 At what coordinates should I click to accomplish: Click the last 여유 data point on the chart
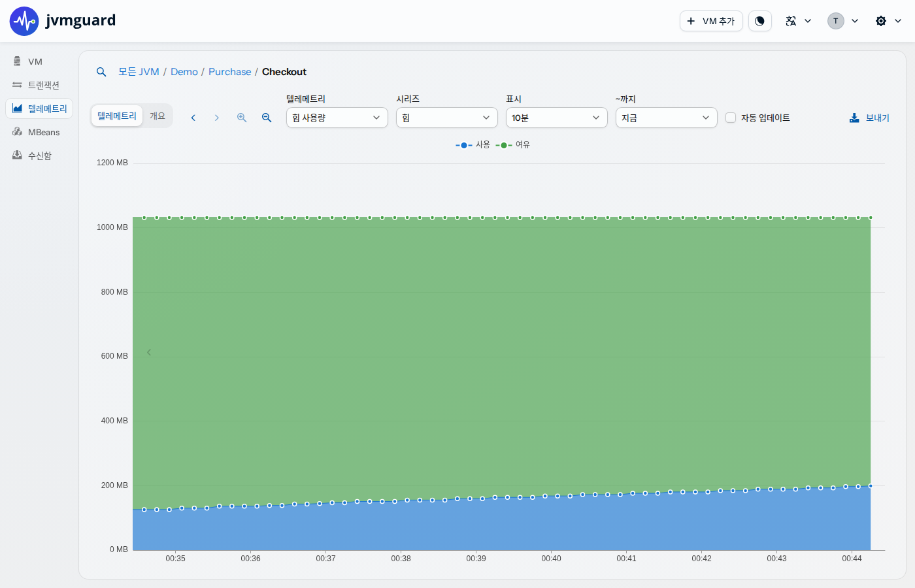tap(871, 218)
